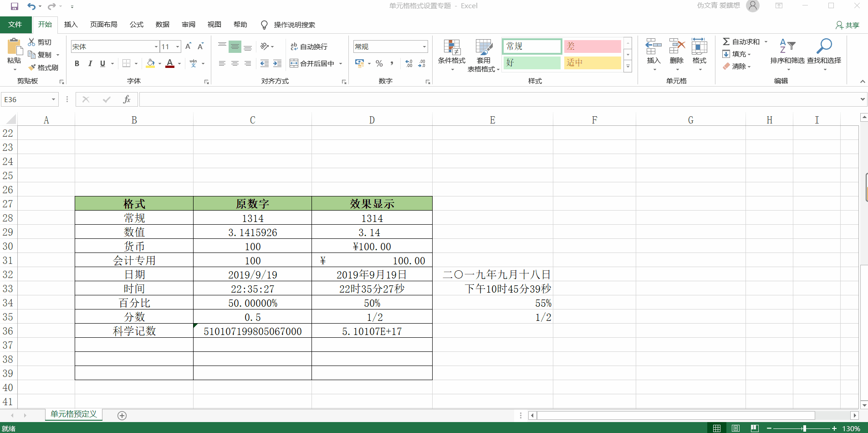Click increase decimal places icon
Viewport: 868px width, 433px height.
pyautogui.click(x=409, y=63)
